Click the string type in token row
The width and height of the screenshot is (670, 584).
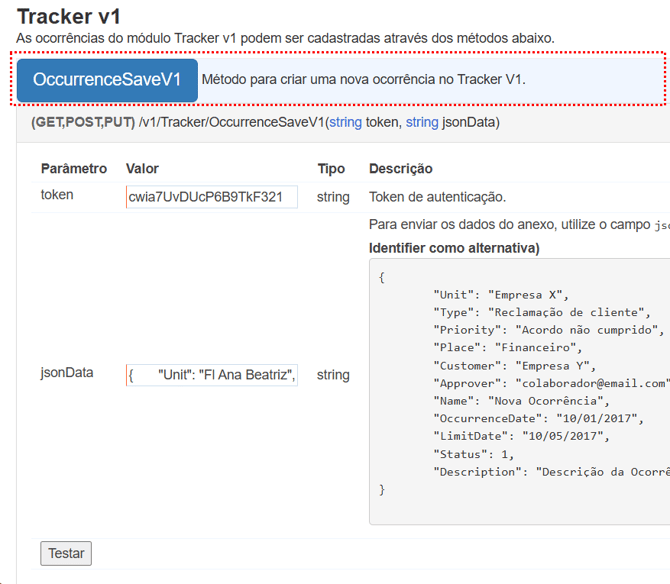(333, 197)
